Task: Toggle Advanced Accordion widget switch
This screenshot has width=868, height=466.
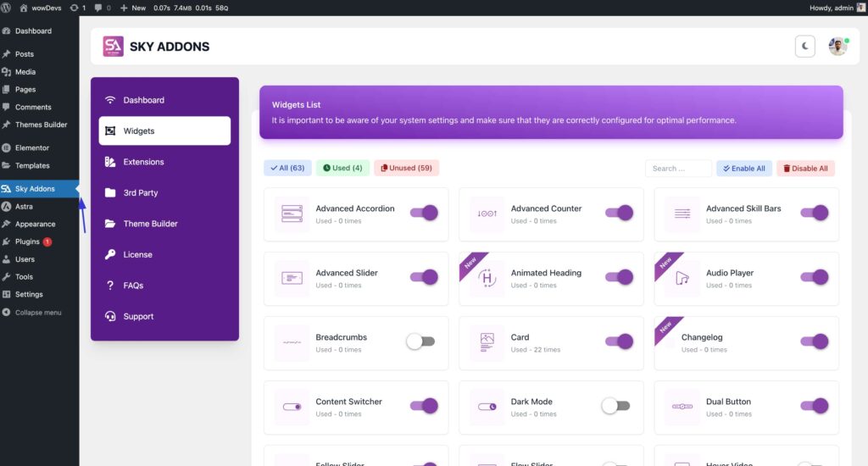Action: (x=424, y=213)
